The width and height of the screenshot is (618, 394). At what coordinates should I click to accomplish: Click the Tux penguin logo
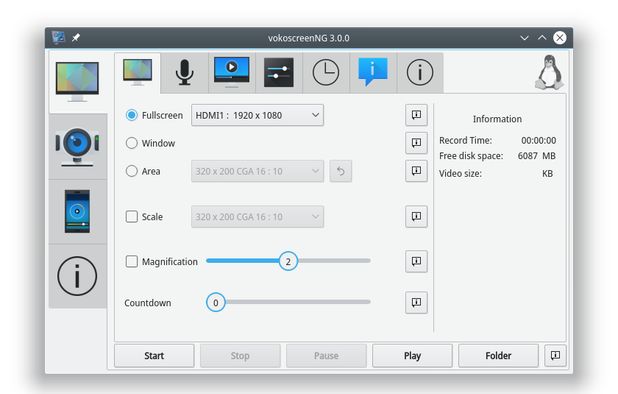(x=549, y=72)
